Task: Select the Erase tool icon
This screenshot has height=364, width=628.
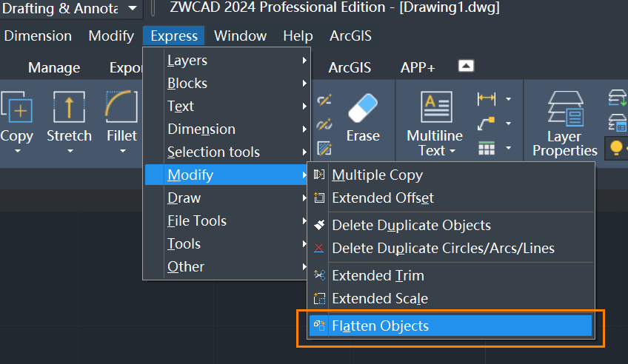Action: pos(363,108)
